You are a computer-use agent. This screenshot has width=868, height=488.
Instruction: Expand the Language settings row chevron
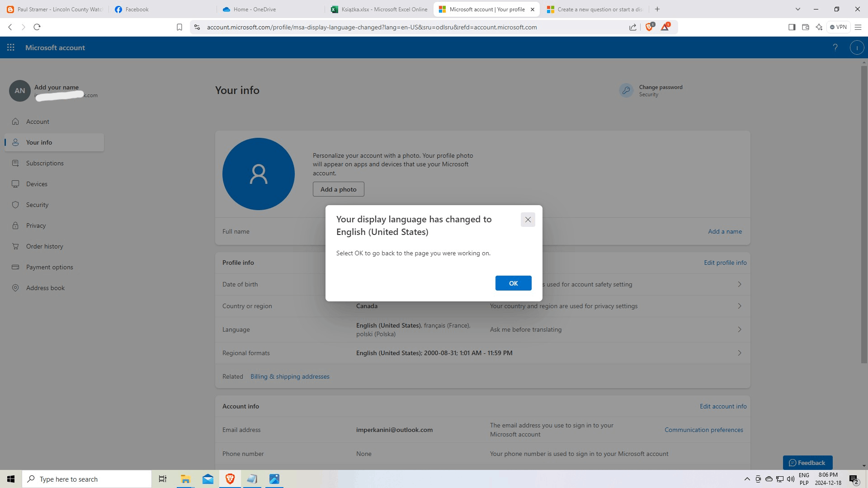click(x=740, y=329)
